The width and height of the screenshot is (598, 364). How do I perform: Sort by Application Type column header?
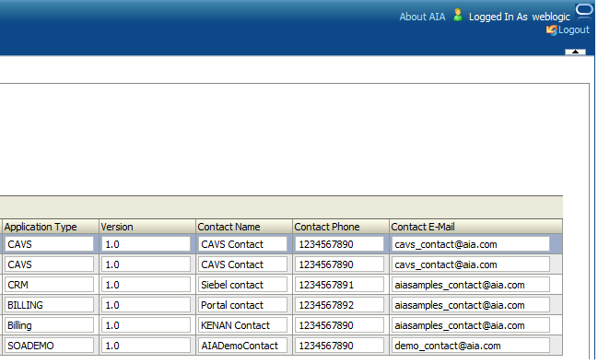point(51,227)
